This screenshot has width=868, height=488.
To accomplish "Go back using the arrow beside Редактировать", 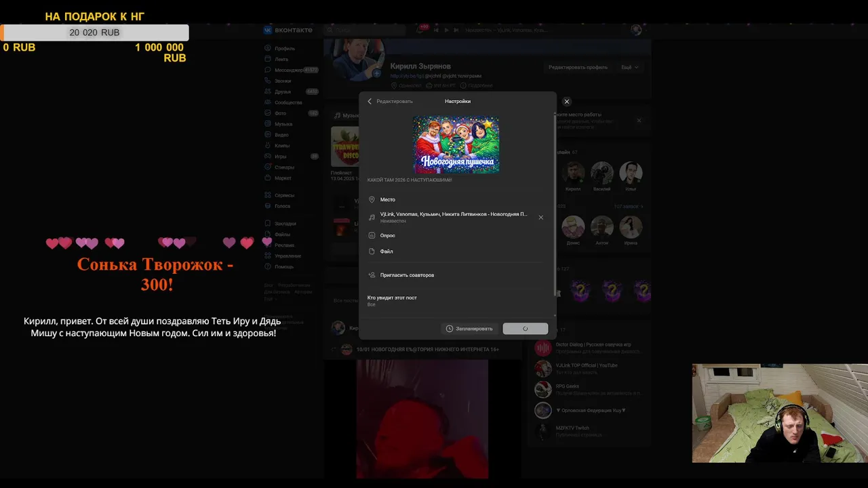I will pos(370,101).
